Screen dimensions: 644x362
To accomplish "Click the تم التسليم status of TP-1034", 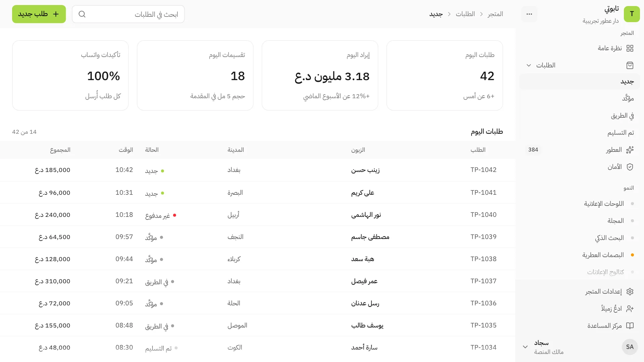I will tap(161, 348).
